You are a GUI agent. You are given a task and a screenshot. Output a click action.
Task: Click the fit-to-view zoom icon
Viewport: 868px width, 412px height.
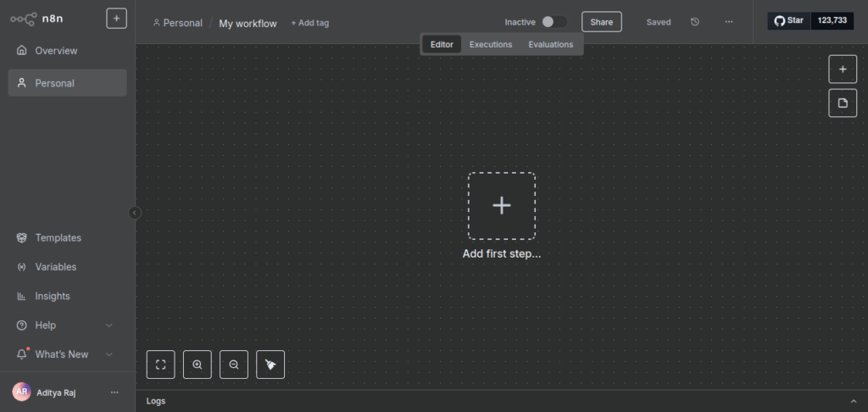160,365
